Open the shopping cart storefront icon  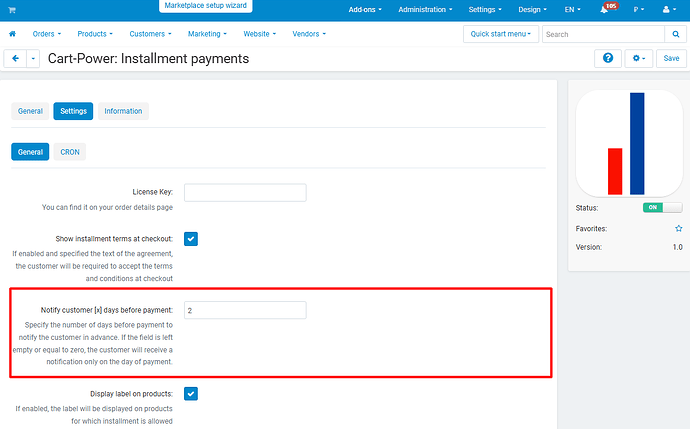click(x=12, y=10)
